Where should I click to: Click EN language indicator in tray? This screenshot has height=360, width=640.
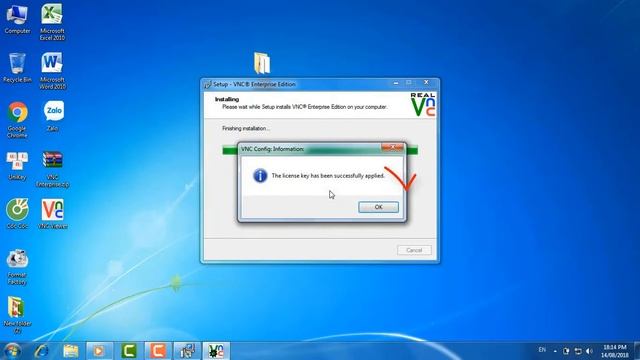[x=542, y=350]
